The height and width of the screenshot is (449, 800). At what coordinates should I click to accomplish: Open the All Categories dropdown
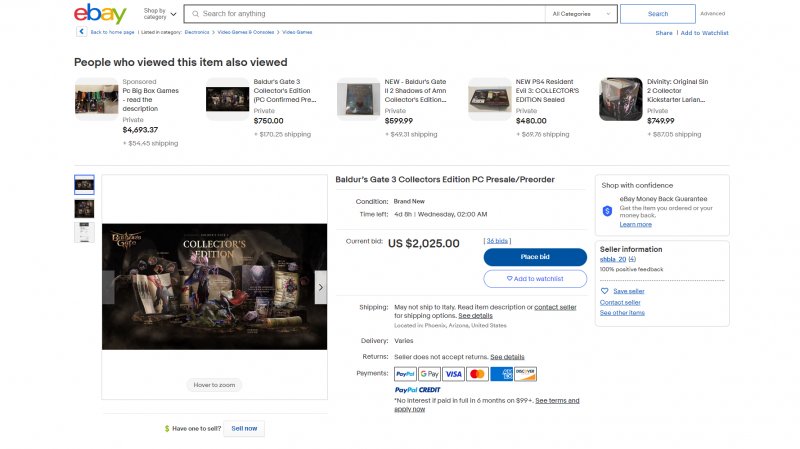pyautogui.click(x=581, y=14)
